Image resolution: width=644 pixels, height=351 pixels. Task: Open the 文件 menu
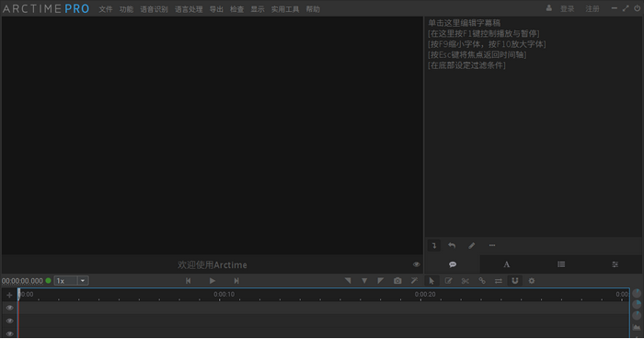tap(106, 9)
